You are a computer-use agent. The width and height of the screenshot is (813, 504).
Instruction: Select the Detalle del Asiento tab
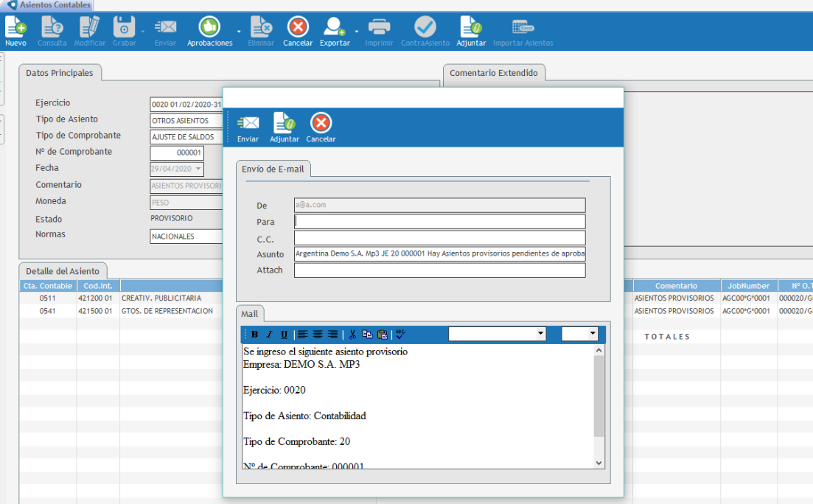tap(62, 270)
